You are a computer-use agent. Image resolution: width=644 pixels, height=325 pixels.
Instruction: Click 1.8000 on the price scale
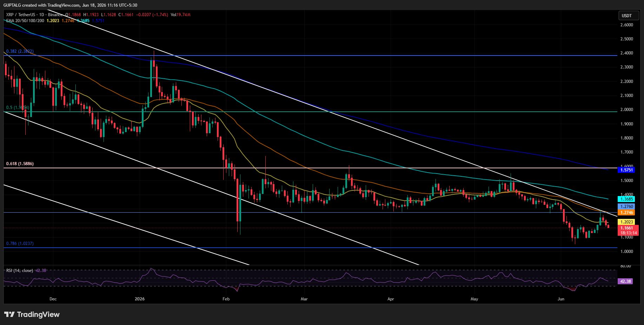click(x=627, y=138)
